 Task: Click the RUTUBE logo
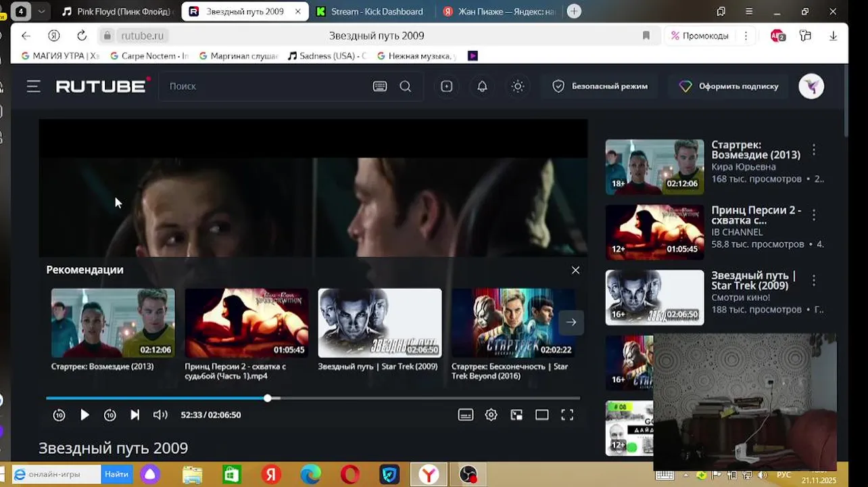103,86
